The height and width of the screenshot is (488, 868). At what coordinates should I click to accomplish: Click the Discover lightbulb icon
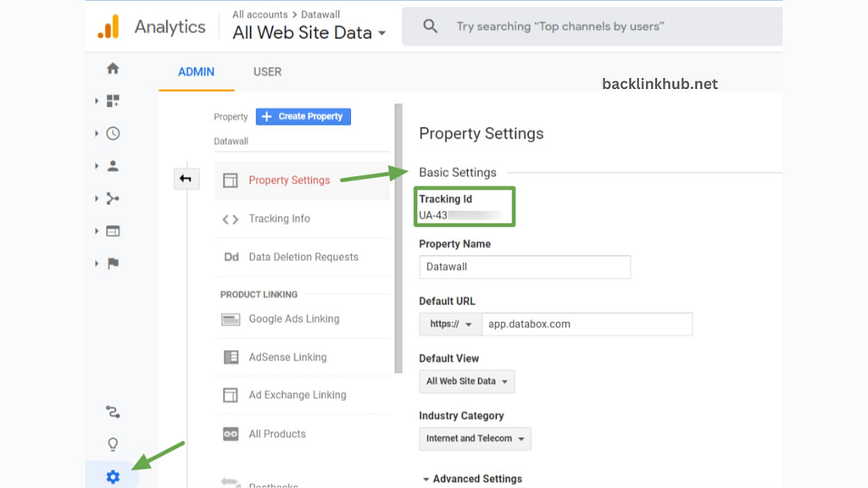click(112, 444)
